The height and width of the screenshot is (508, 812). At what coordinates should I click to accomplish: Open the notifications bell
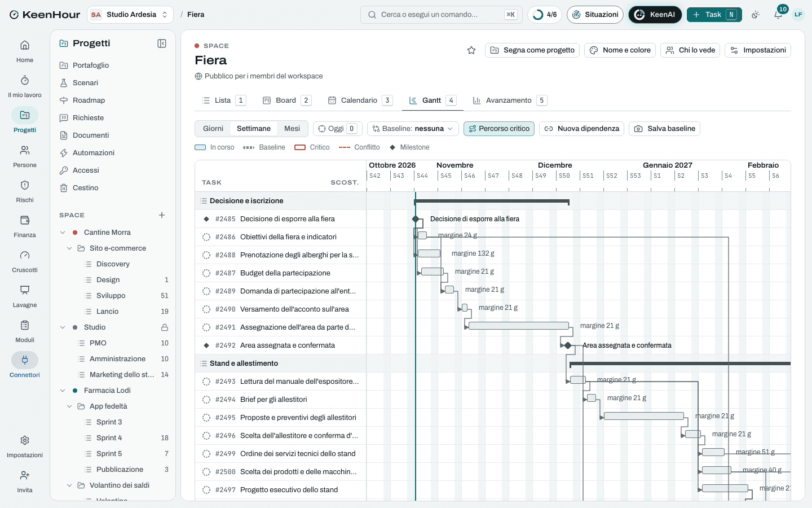pyautogui.click(x=778, y=15)
